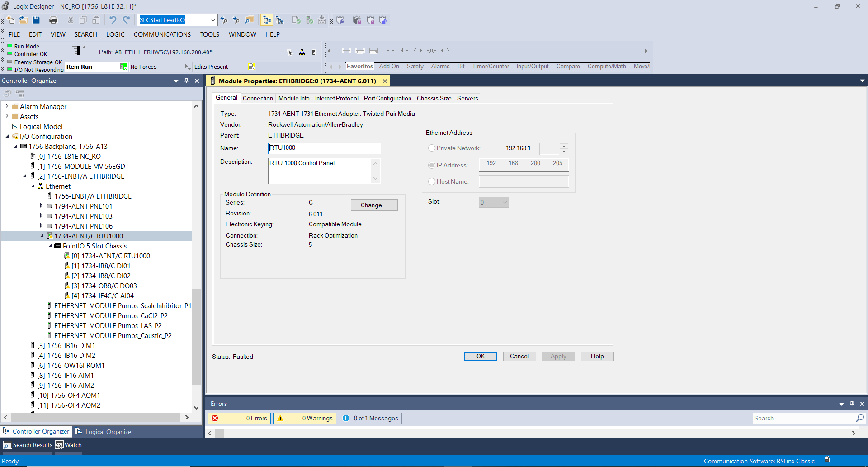Select the Private Network radio button

432,148
